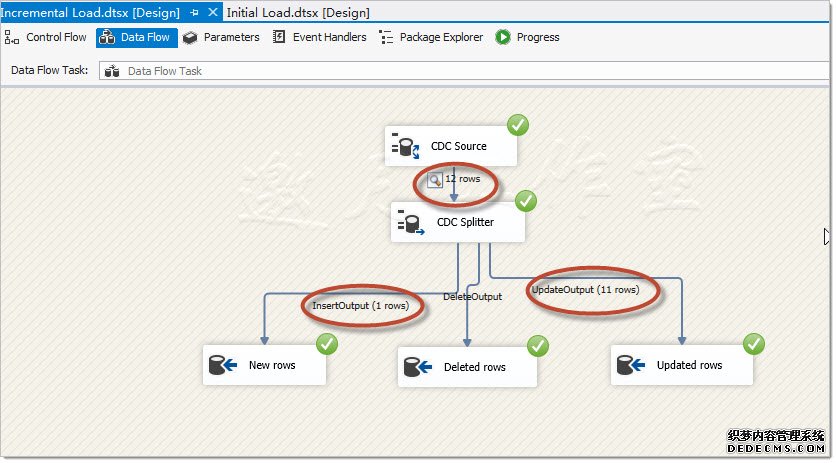Click the data viewer magnifier icon

pos(435,180)
